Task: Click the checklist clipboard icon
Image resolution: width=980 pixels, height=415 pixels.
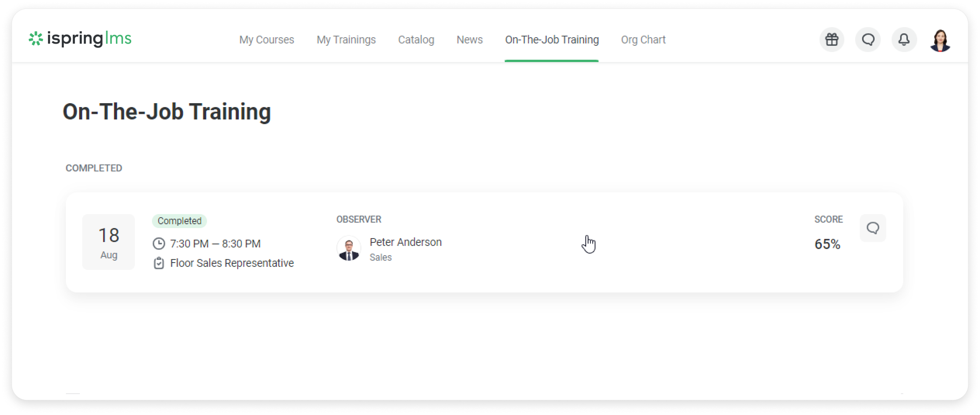Action: pyautogui.click(x=159, y=263)
